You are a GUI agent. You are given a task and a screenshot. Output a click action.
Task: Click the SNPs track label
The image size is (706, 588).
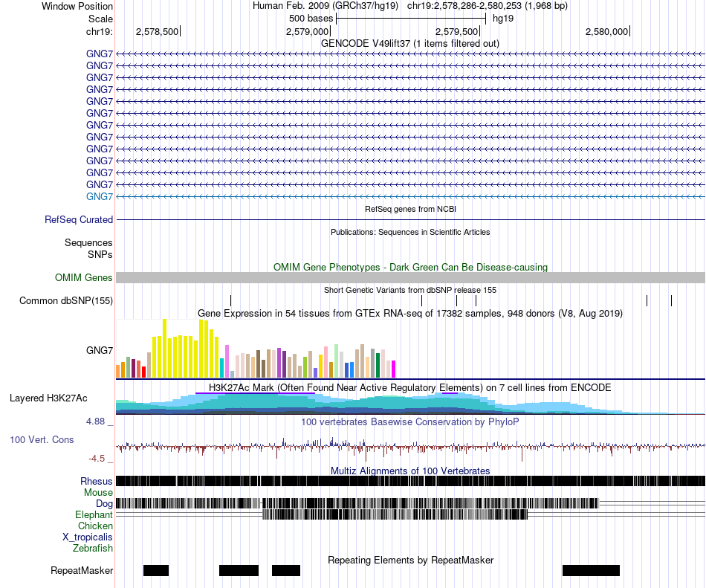click(100, 254)
